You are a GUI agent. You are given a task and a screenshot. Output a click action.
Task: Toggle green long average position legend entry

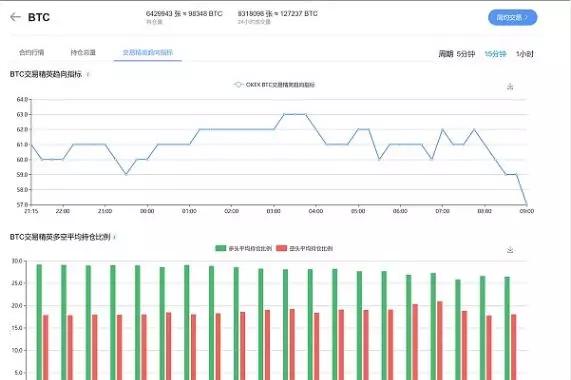(244, 248)
